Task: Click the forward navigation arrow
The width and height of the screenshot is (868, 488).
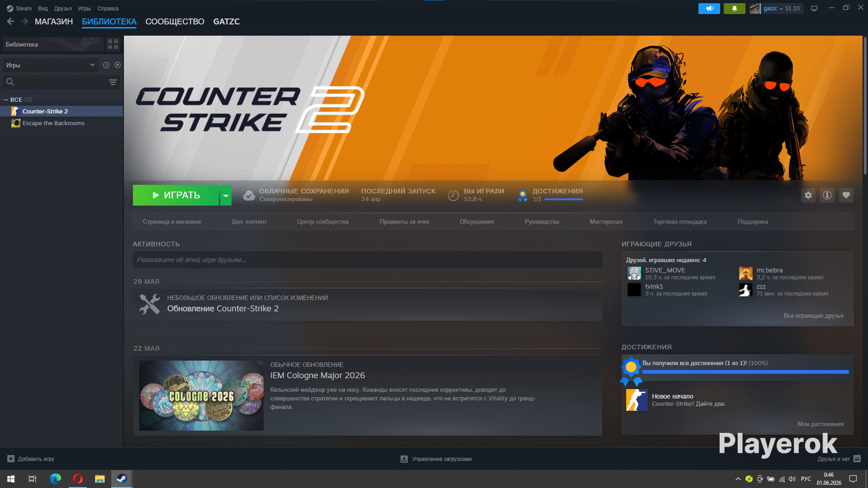Action: click(x=25, y=21)
